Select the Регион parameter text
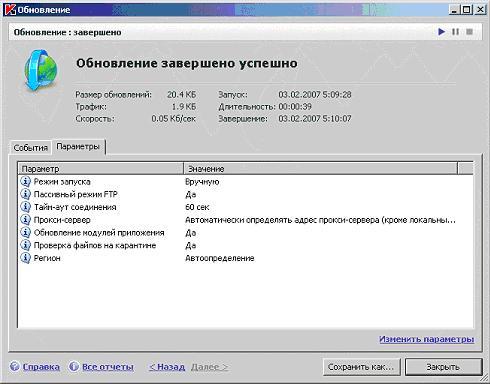 (47, 258)
